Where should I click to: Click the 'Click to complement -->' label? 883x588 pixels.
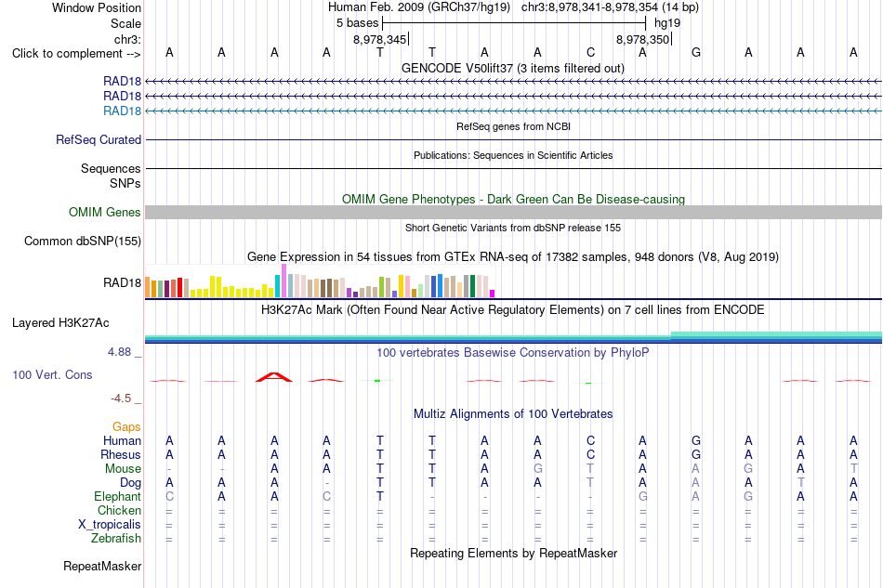[76, 54]
